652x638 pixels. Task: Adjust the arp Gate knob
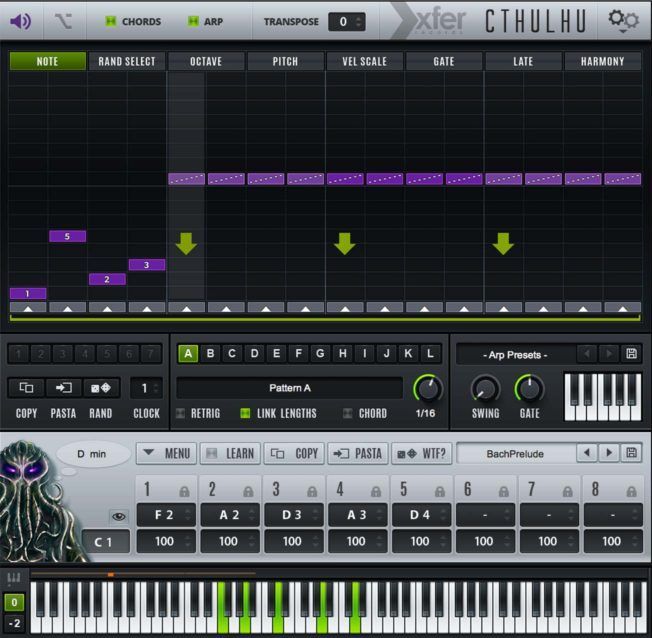529,389
